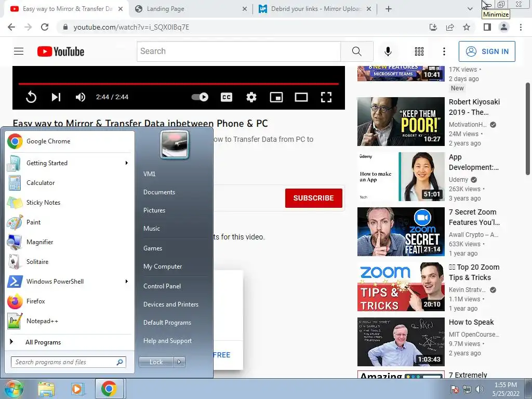The width and height of the screenshot is (532, 399).
Task: Click the user account picture
Action: (175, 144)
